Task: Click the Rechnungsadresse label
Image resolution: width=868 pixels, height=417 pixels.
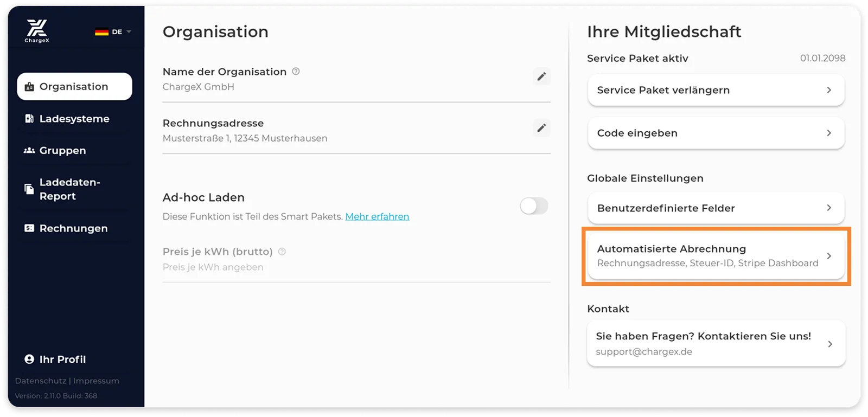Action: click(213, 123)
